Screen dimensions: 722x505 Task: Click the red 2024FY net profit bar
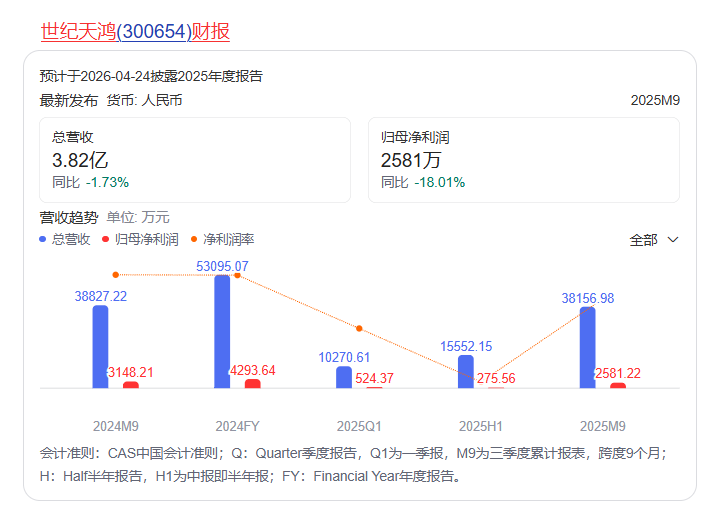tap(252, 383)
